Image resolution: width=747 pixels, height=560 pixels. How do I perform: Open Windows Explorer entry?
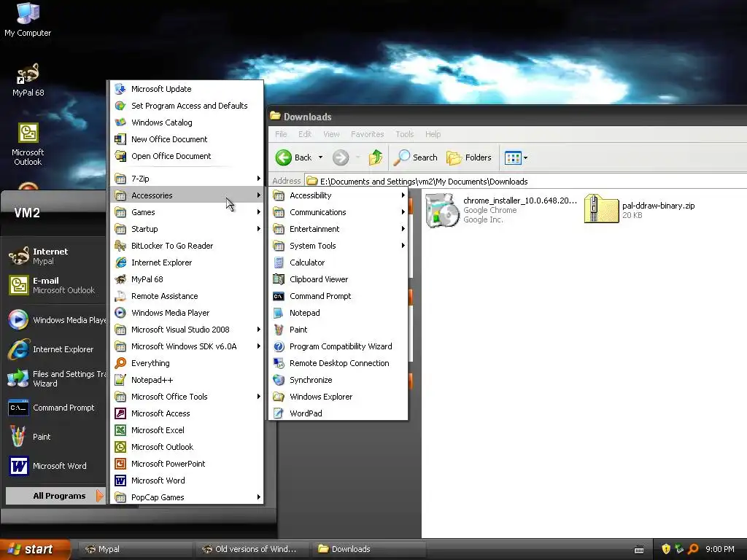click(x=338, y=397)
